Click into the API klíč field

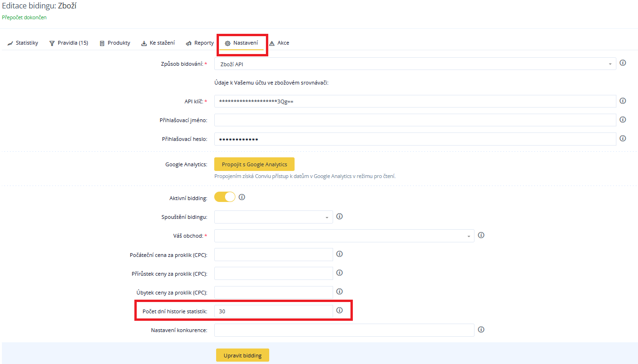point(415,101)
